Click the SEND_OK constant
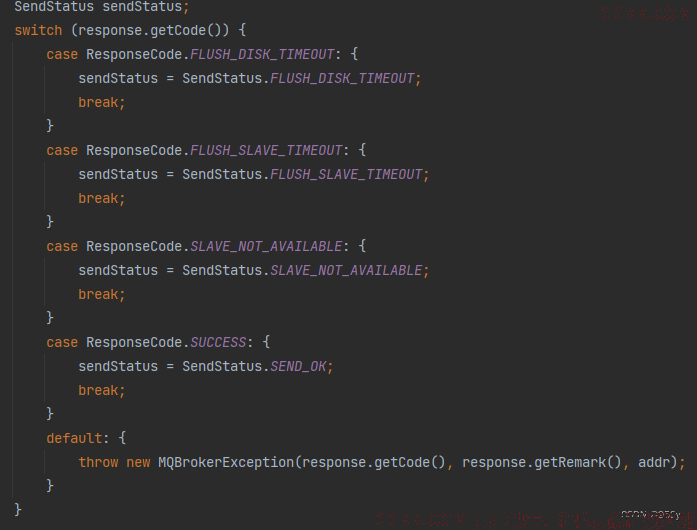The image size is (697, 530). click(x=299, y=366)
